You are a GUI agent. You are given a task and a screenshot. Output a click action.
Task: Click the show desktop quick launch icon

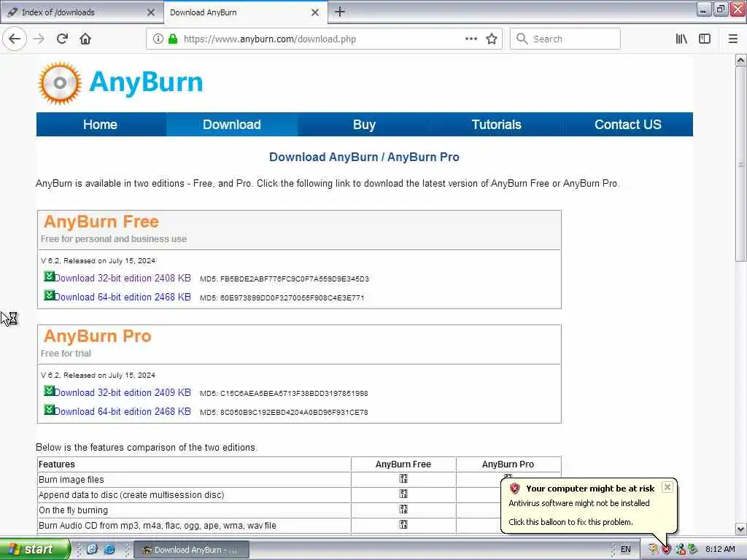click(x=92, y=550)
